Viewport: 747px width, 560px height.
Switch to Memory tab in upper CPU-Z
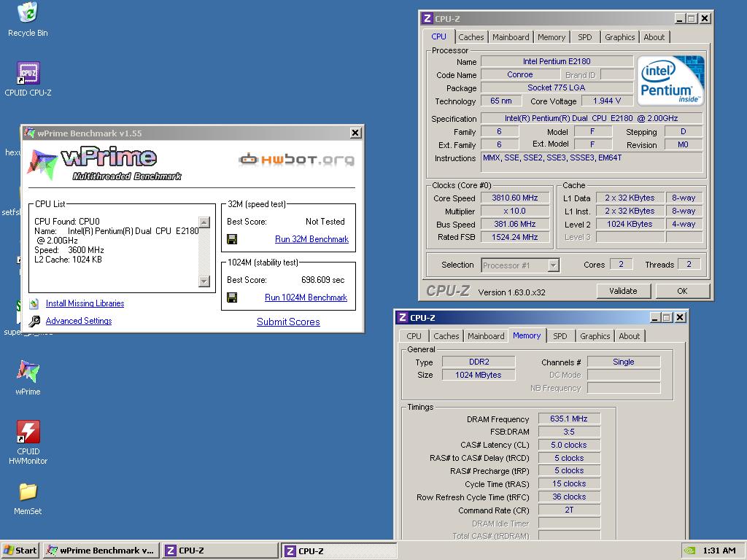coord(551,37)
